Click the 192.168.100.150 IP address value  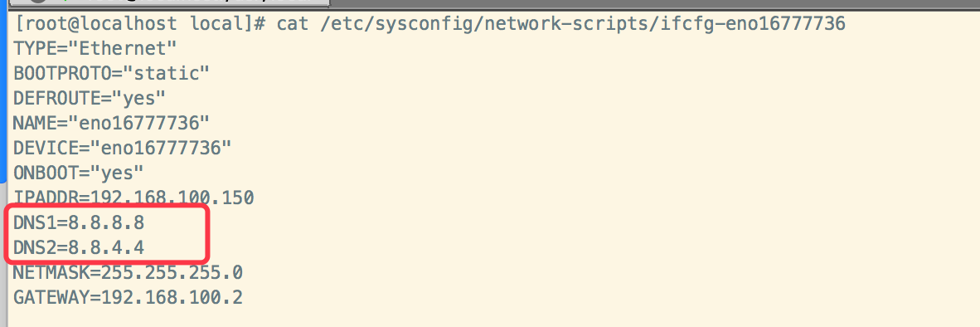(172, 198)
